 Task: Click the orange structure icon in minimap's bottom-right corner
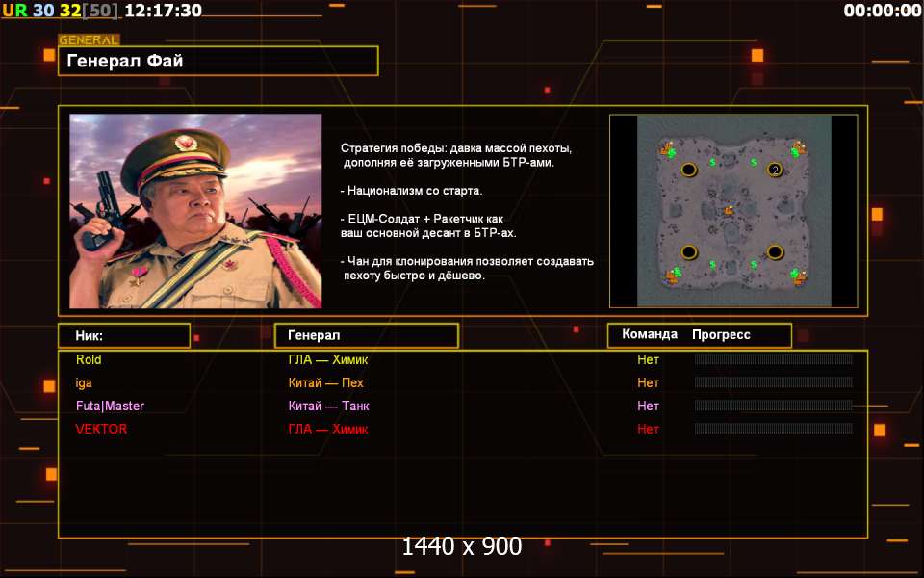(800, 276)
